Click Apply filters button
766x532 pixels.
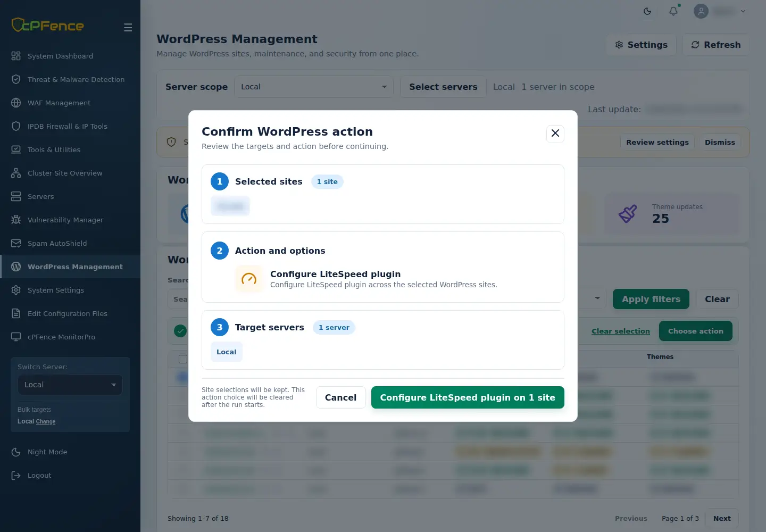tap(651, 299)
